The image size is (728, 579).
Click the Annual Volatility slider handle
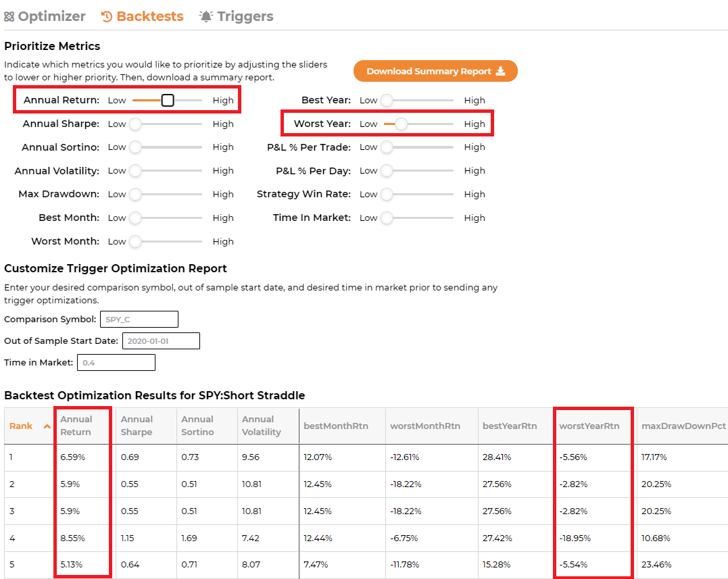click(x=135, y=171)
